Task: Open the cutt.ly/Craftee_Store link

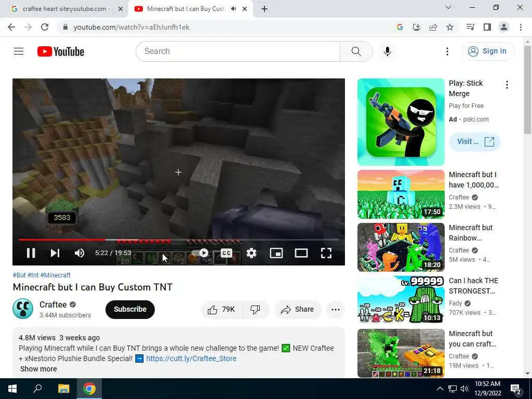Action: 191,358
